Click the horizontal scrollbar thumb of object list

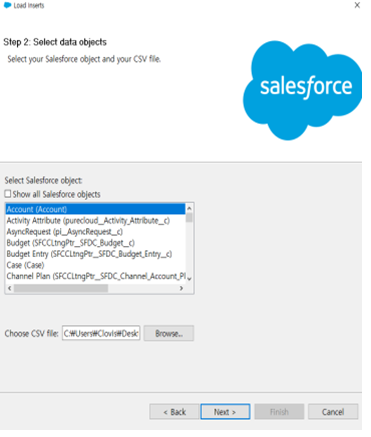pyautogui.click(x=61, y=288)
